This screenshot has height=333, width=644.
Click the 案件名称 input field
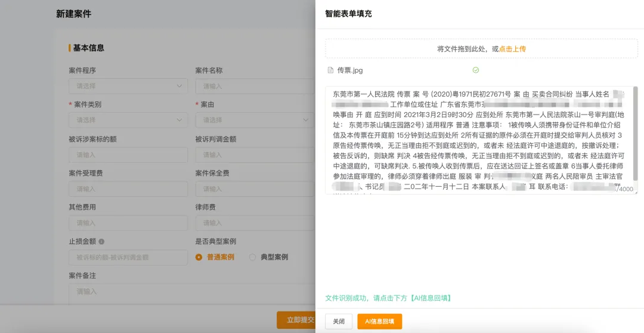pyautogui.click(x=255, y=86)
